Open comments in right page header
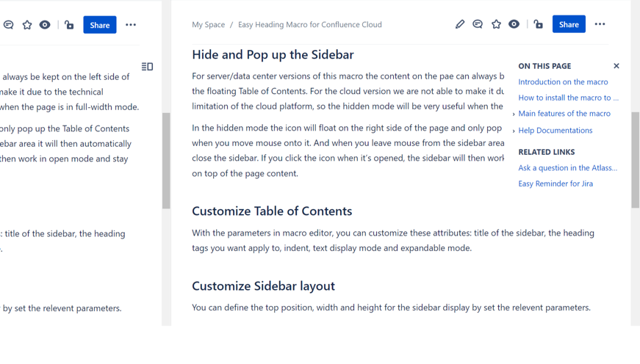Screen dimensions: 640x364 [x=478, y=24]
